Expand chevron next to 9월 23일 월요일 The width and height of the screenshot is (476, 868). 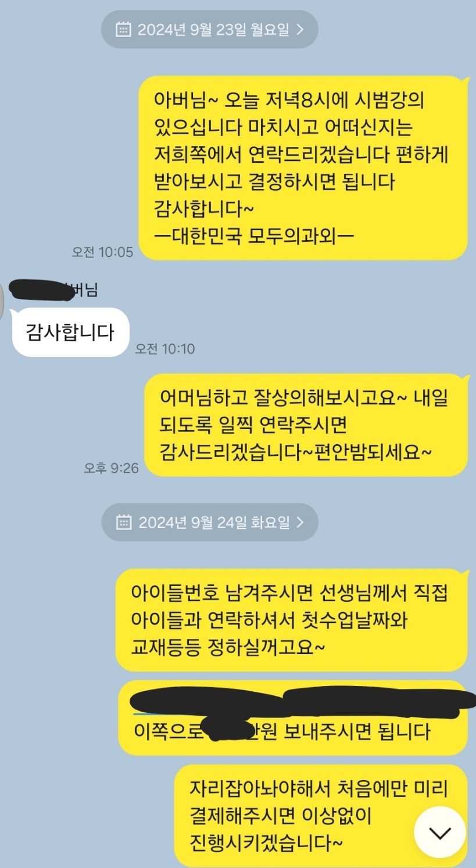(x=300, y=30)
